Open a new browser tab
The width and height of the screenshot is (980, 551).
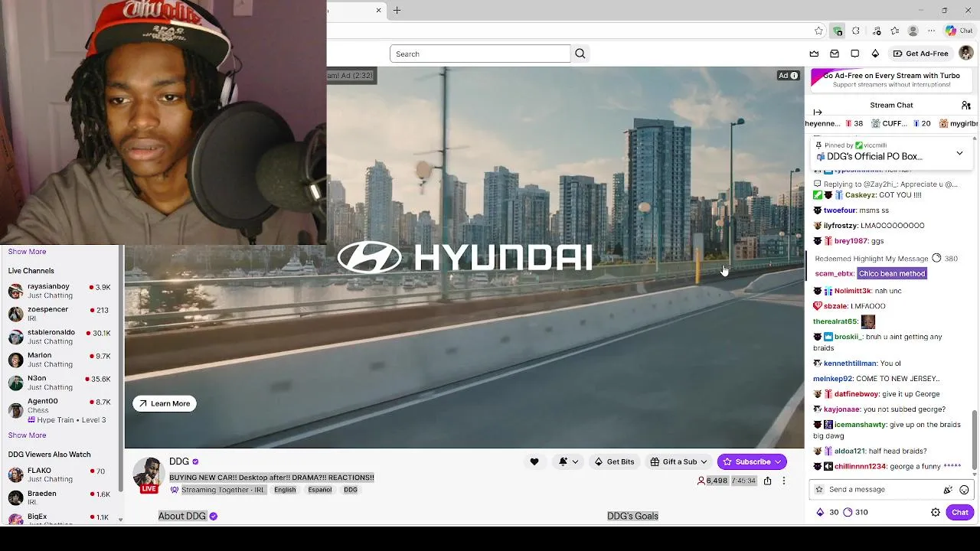397,10
